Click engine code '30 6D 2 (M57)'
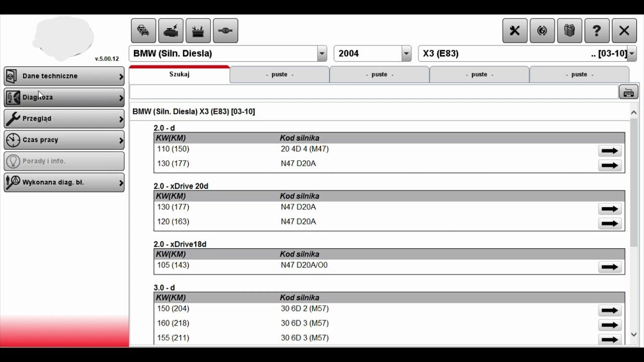 tap(305, 308)
